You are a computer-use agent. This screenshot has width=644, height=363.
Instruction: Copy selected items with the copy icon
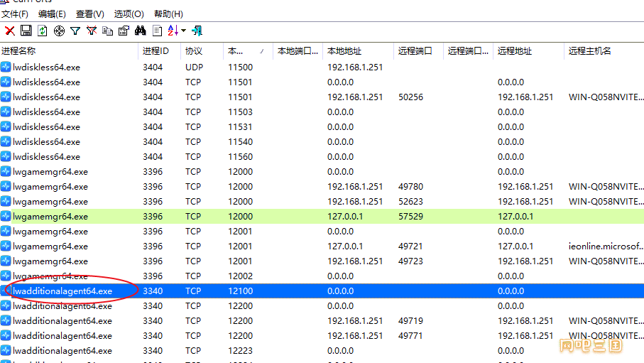click(108, 31)
